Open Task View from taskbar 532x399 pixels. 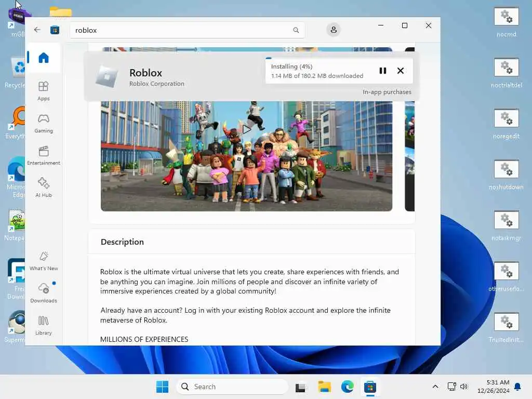[300, 387]
